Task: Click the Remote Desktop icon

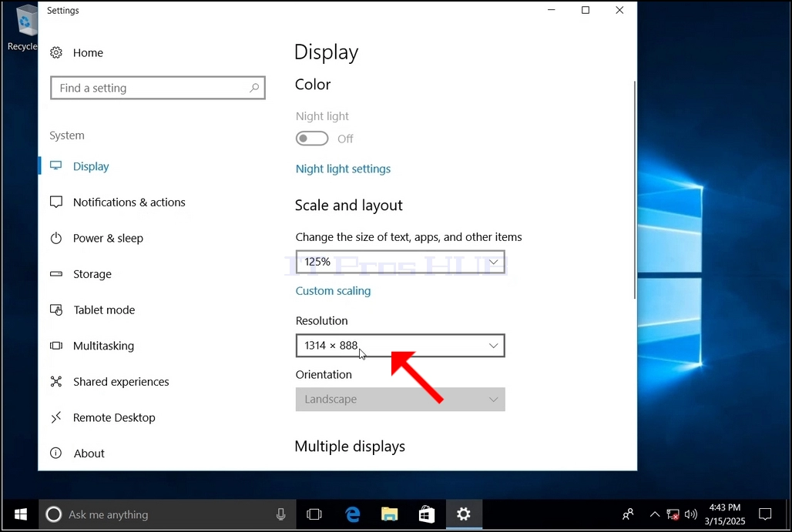Action: click(x=56, y=417)
